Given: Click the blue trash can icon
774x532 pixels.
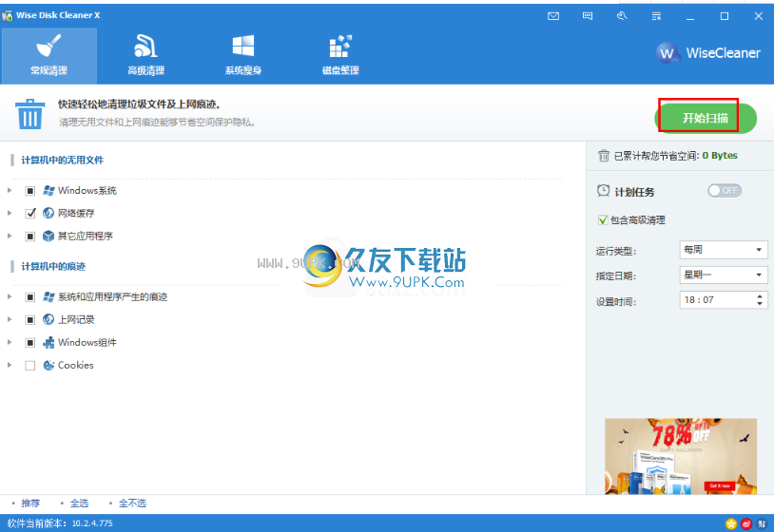Looking at the screenshot, I should click(x=30, y=114).
